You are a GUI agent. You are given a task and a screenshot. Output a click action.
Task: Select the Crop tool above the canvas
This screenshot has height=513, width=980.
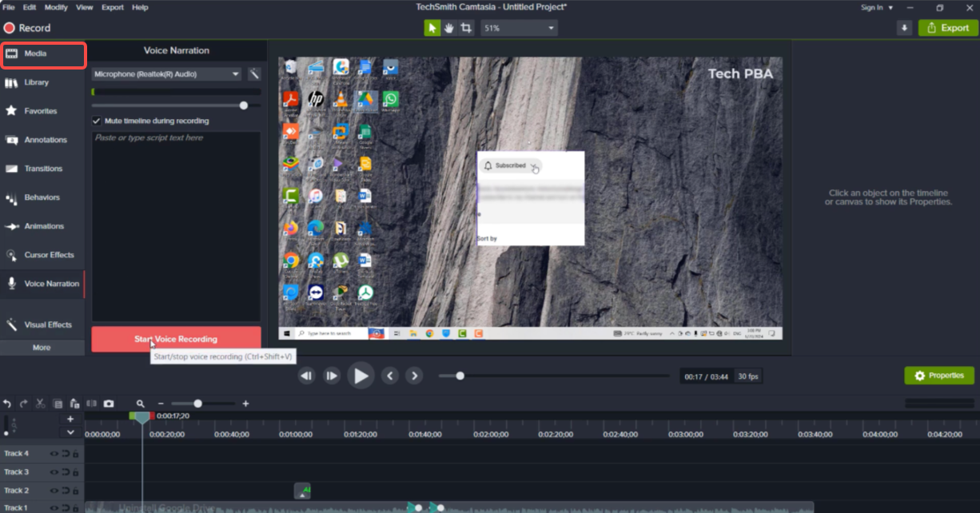pos(466,27)
